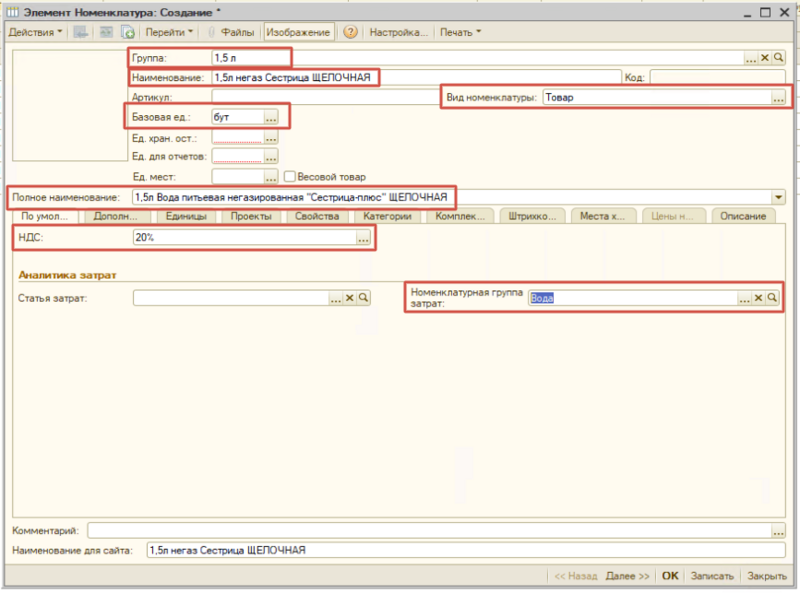Switch to the По умол... tab
This screenshot has width=800, height=593.
click(44, 216)
